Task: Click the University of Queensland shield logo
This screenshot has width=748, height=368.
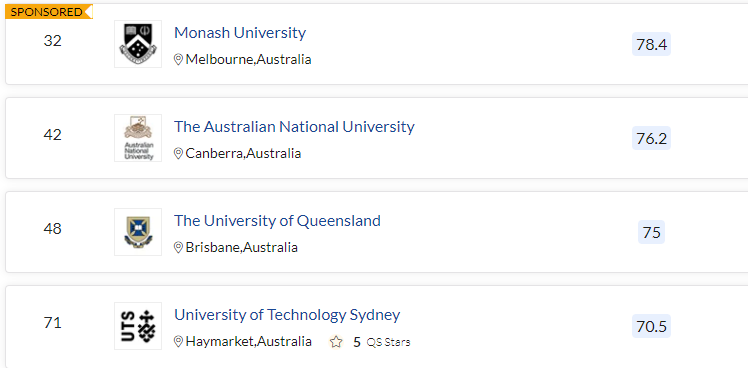Action: (x=138, y=232)
